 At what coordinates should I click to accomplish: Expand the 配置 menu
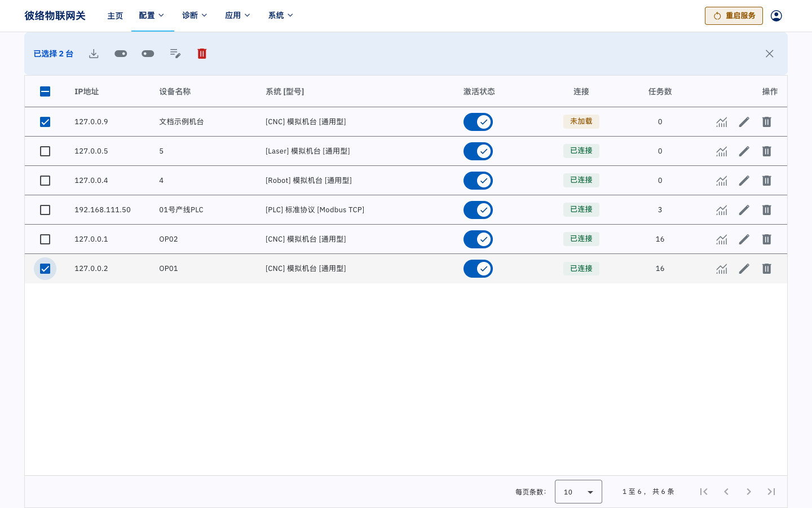[x=152, y=16]
